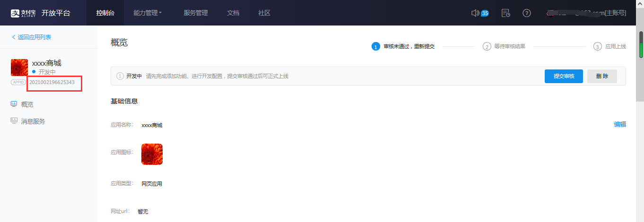Click the help question mark icon
This screenshot has height=222, width=644.
click(x=526, y=13)
